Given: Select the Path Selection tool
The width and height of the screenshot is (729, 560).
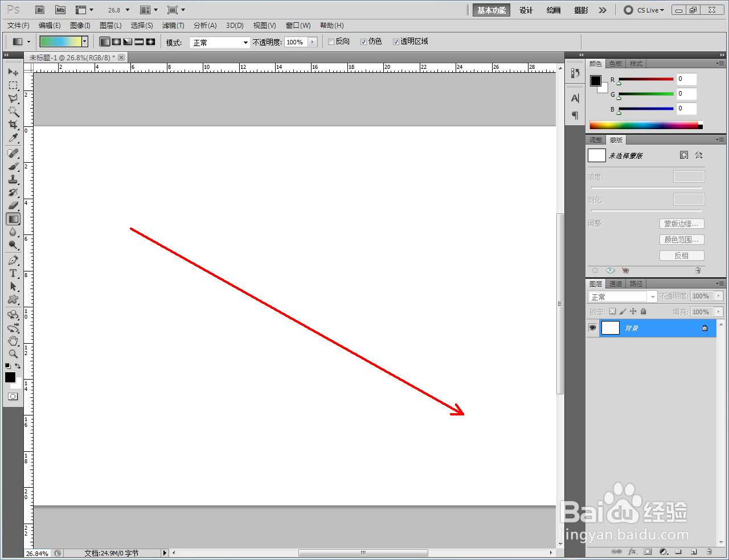Looking at the screenshot, I should pos(13,286).
